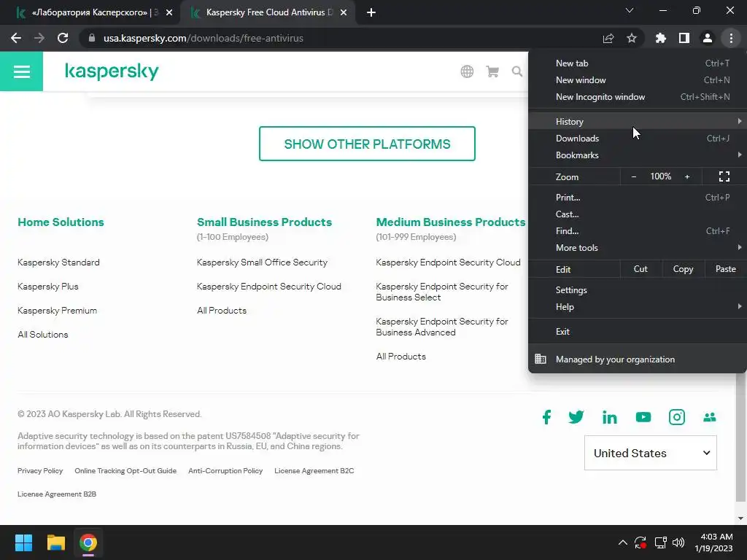Choose Cast... menu item
The width and height of the screenshot is (747, 560).
pyautogui.click(x=638, y=214)
